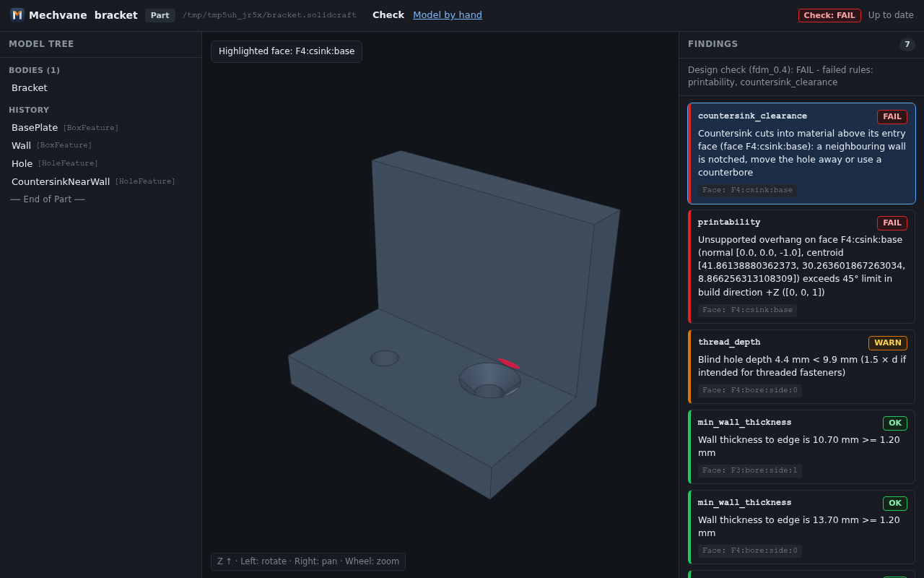Image resolution: width=924 pixels, height=578 pixels.
Task: Click the F4:bore:side:0 tag under thread_depth
Action: click(x=749, y=391)
